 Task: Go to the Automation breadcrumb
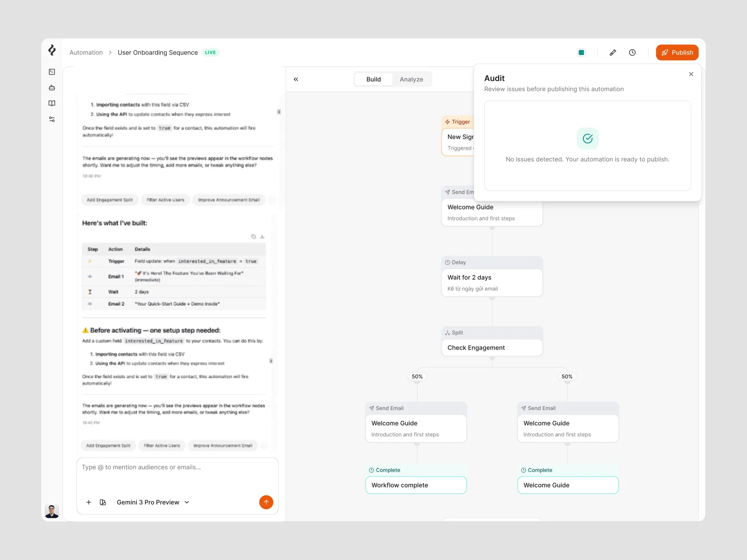click(x=86, y=53)
